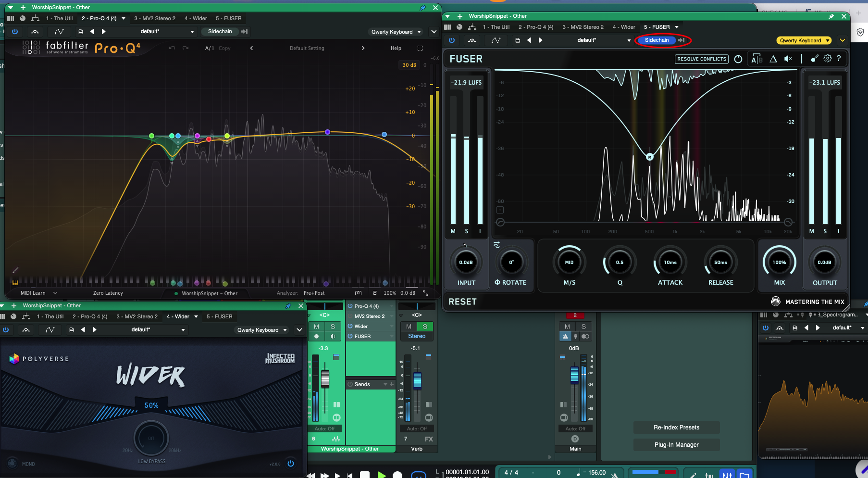Click the Verb channel volume fader
This screenshot has height=478, width=868.
tap(417, 380)
